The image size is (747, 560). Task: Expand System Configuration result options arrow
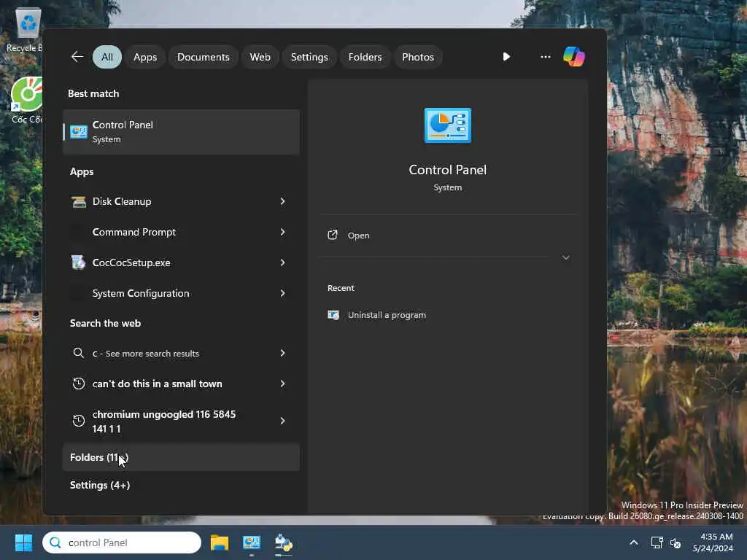[282, 293]
